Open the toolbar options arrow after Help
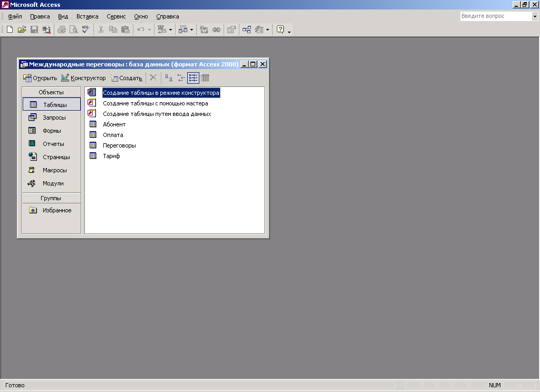 click(290, 32)
